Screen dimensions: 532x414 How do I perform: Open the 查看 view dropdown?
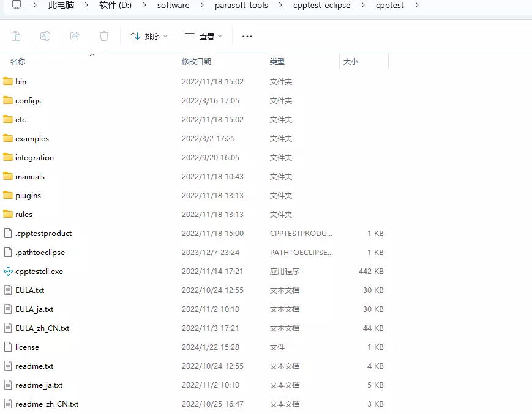click(x=203, y=37)
